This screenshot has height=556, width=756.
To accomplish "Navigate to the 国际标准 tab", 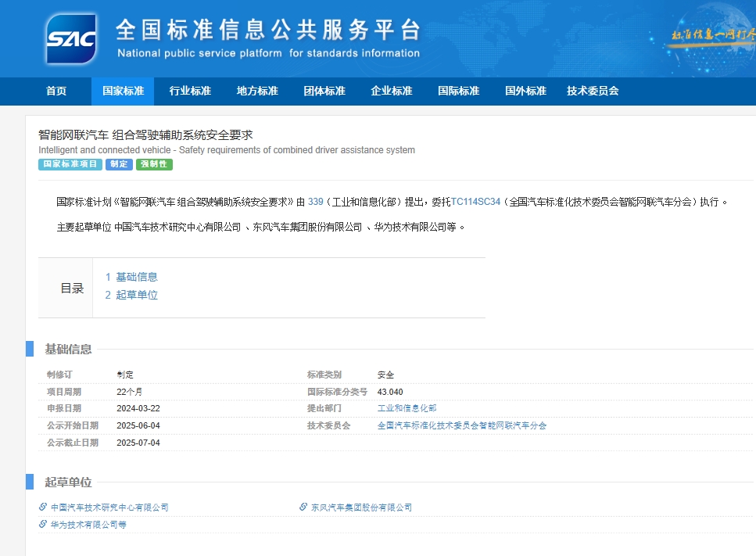I will 459,91.
